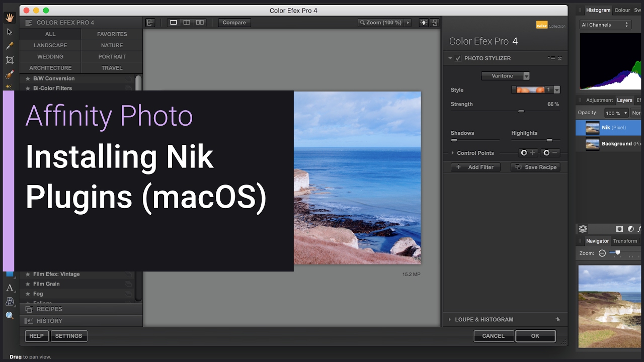This screenshot has height=362, width=644.
Task: Select the Artistic Text tool
Action: point(10,288)
